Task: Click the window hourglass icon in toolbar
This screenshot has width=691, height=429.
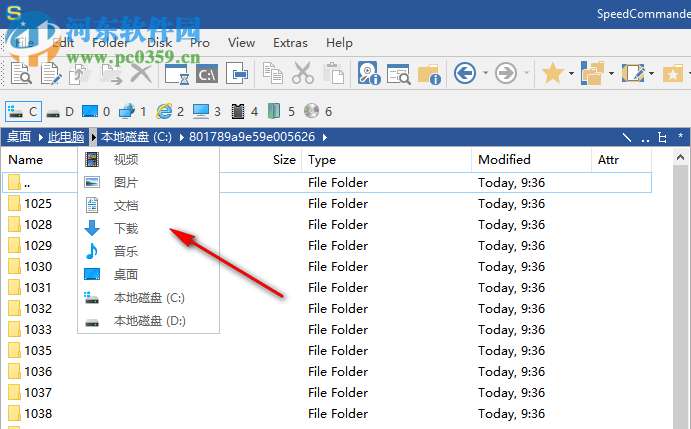Action: [176, 74]
